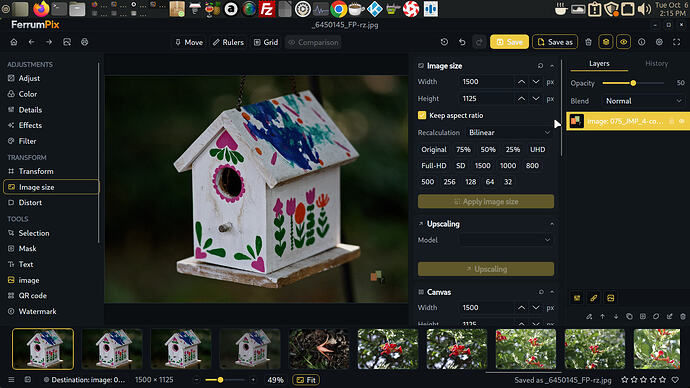
Task: Reset the Image size section
Action: click(x=540, y=66)
